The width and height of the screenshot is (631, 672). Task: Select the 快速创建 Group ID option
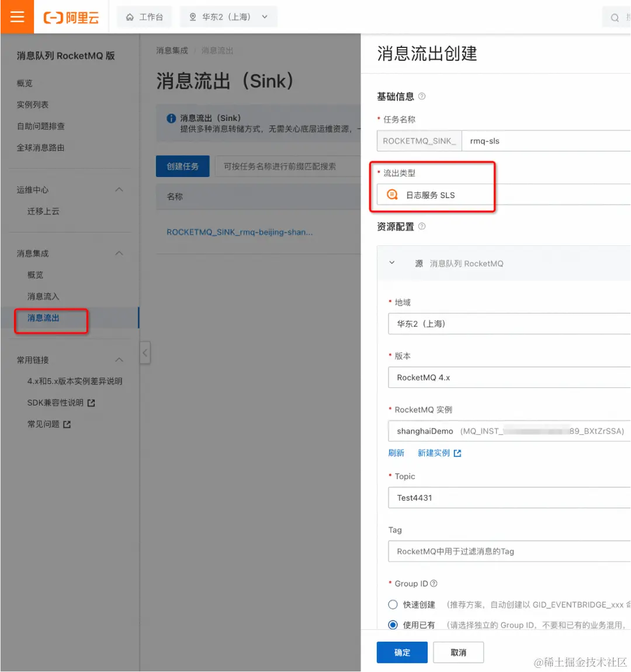point(392,604)
